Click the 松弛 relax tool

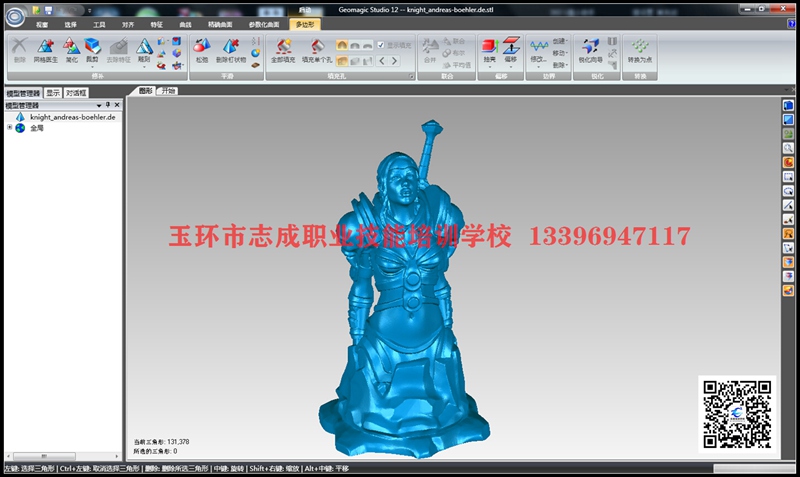click(x=202, y=51)
